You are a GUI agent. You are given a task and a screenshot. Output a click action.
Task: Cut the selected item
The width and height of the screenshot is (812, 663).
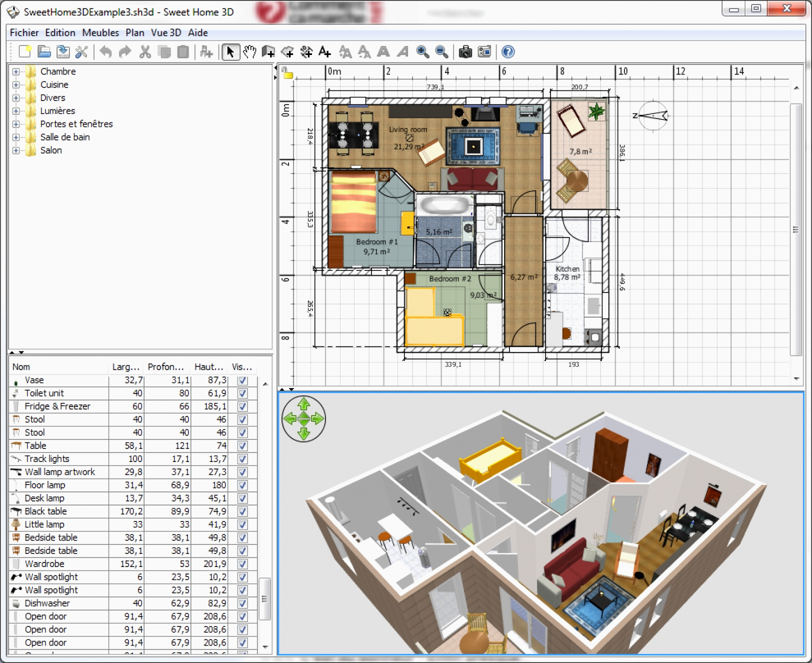(145, 51)
